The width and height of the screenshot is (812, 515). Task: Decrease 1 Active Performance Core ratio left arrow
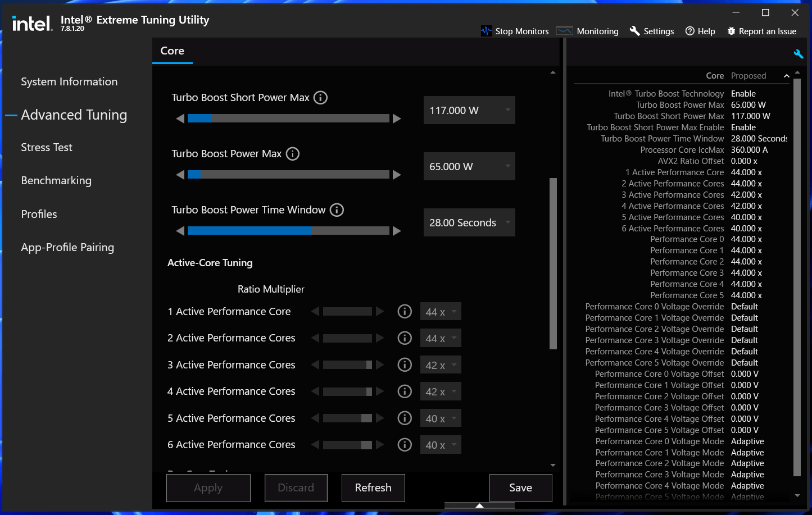[x=315, y=311]
